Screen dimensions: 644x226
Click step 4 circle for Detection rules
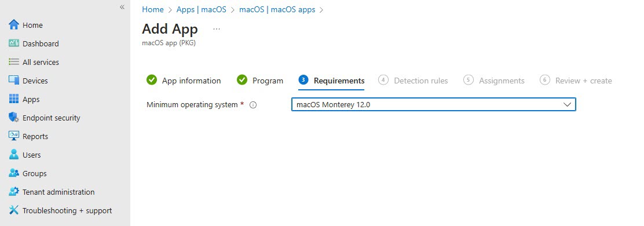pos(383,80)
